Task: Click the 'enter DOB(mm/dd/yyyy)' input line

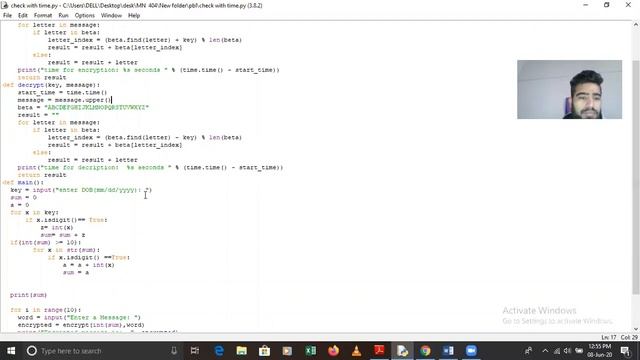Action: (x=81, y=190)
